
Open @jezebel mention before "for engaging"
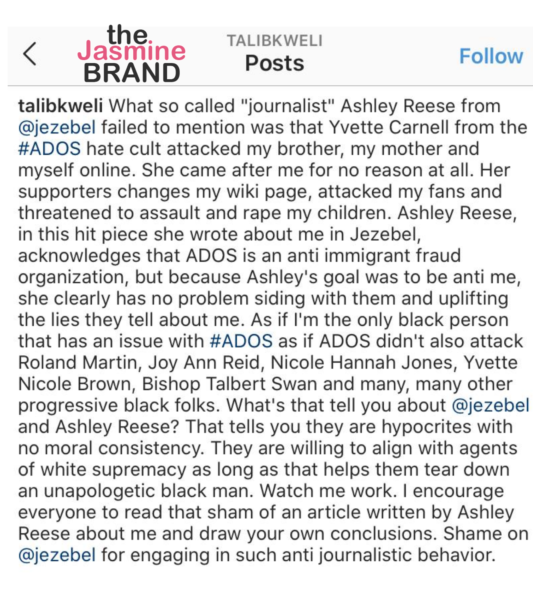[57, 555]
